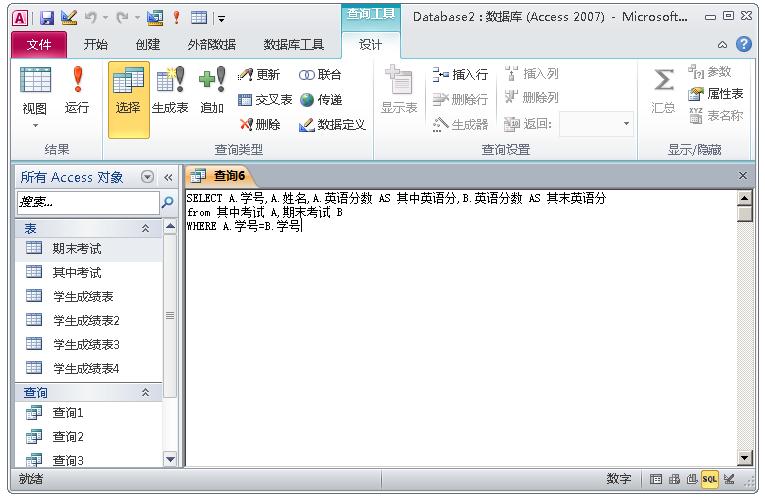Screen dimensions: 765x500
Task: Toggle SQL view button in status bar
Action: tap(710, 480)
